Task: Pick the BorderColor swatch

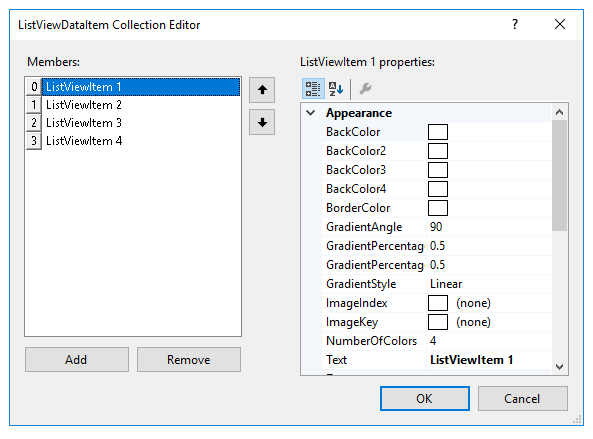Action: click(438, 208)
